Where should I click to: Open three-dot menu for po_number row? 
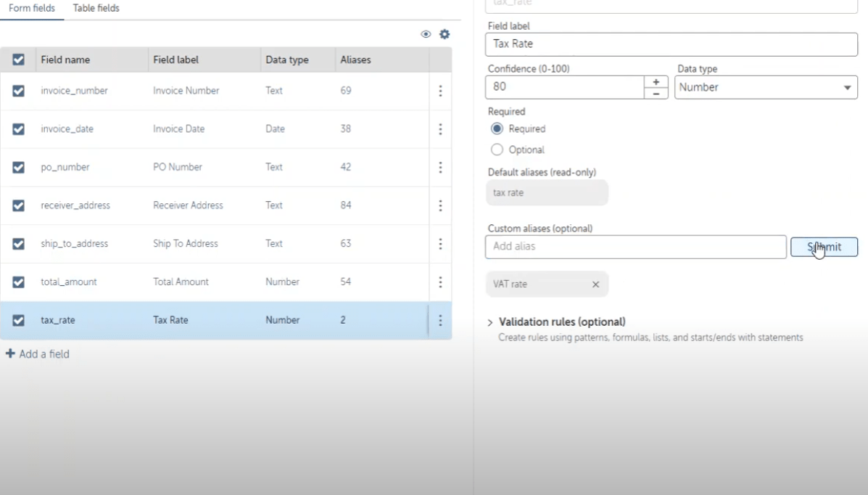(440, 167)
